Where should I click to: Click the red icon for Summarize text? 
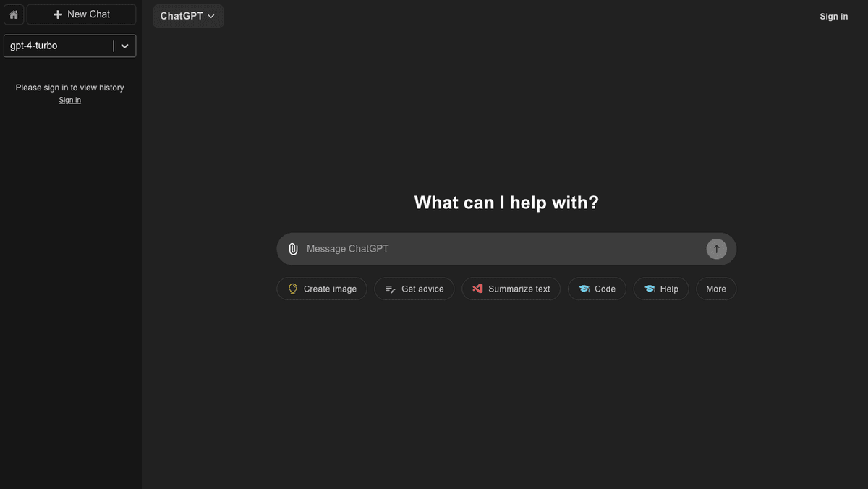[477, 289]
